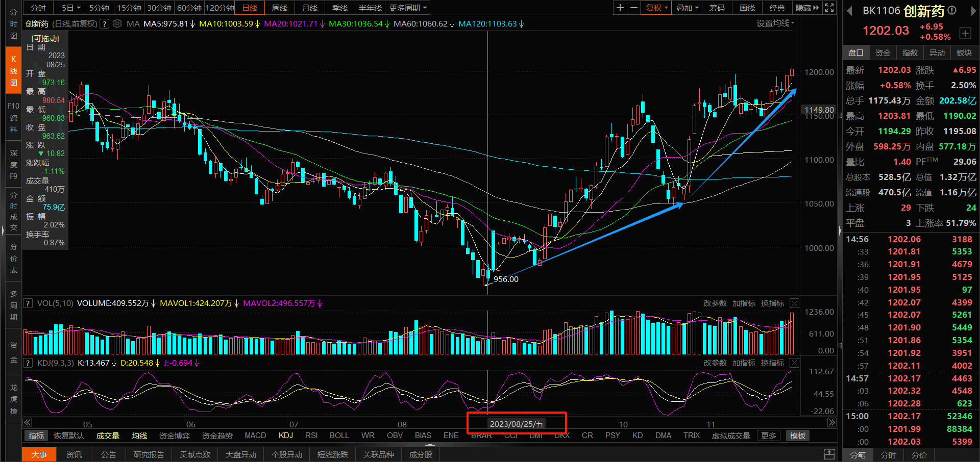Open 复权 dropdown
Image resolution: width=980 pixels, height=462 pixels.
tap(657, 8)
